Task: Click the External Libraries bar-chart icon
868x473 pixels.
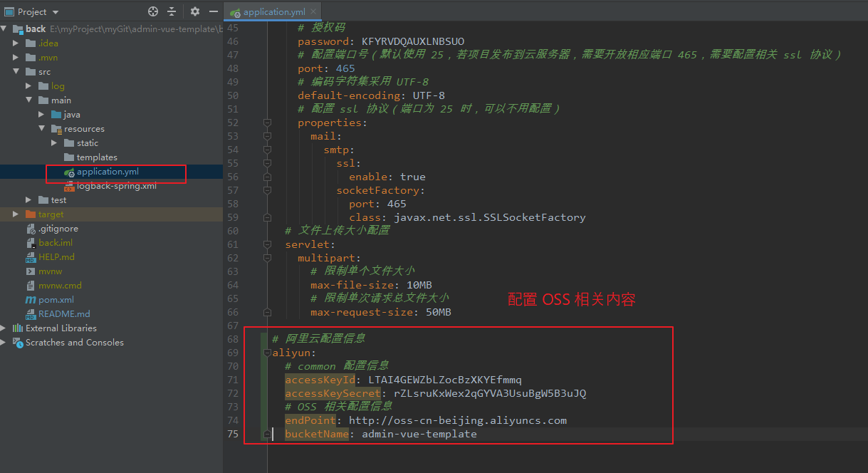Action: tap(18, 328)
